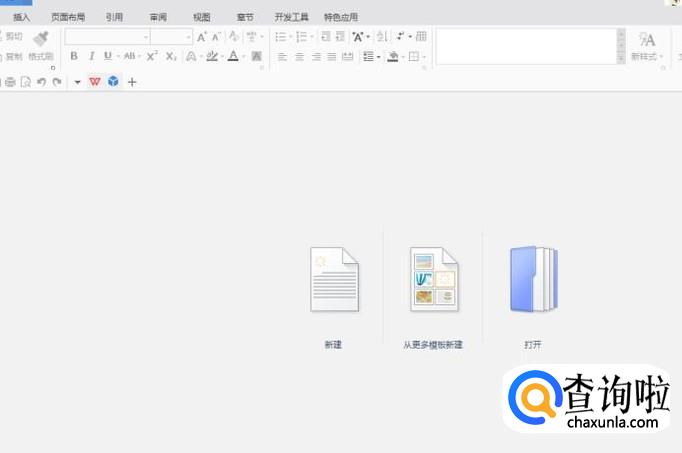Screen dimensions: 682x453
Task: Click the font color A button
Action: (232, 56)
